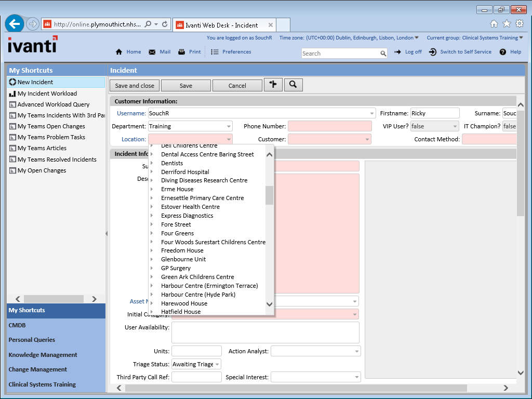The height and width of the screenshot is (399, 532).
Task: Click the search magnifier in Search box
Action: click(x=383, y=54)
